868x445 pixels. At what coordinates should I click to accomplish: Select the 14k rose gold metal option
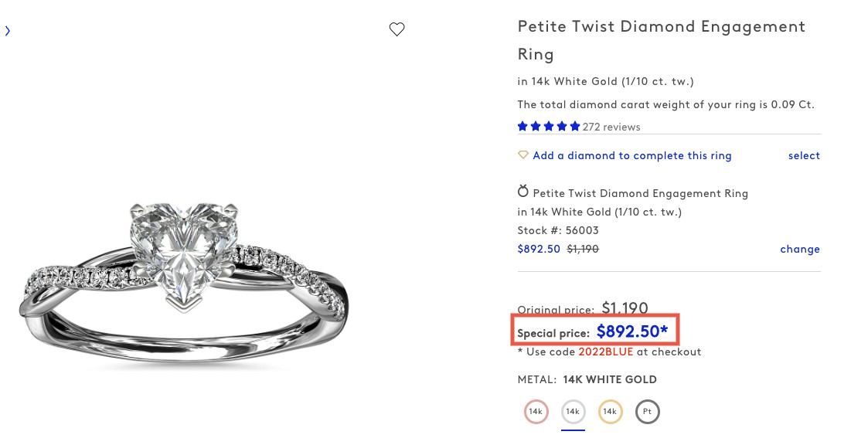536,411
